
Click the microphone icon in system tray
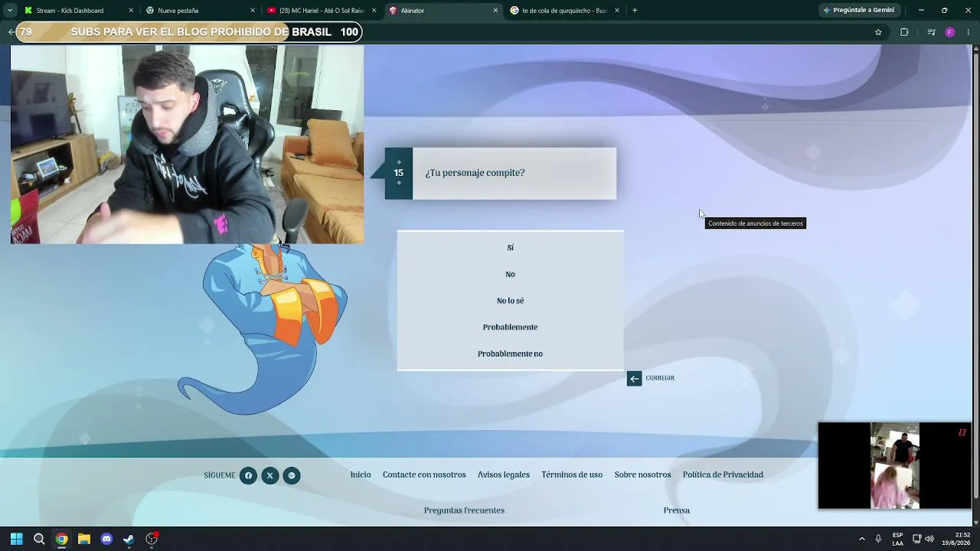(x=878, y=539)
